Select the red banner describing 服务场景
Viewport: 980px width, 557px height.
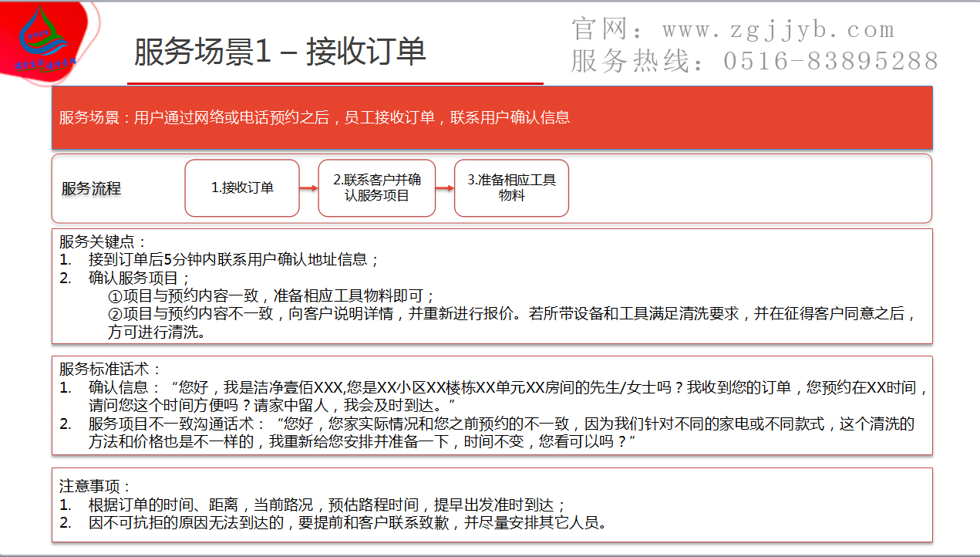[x=492, y=117]
